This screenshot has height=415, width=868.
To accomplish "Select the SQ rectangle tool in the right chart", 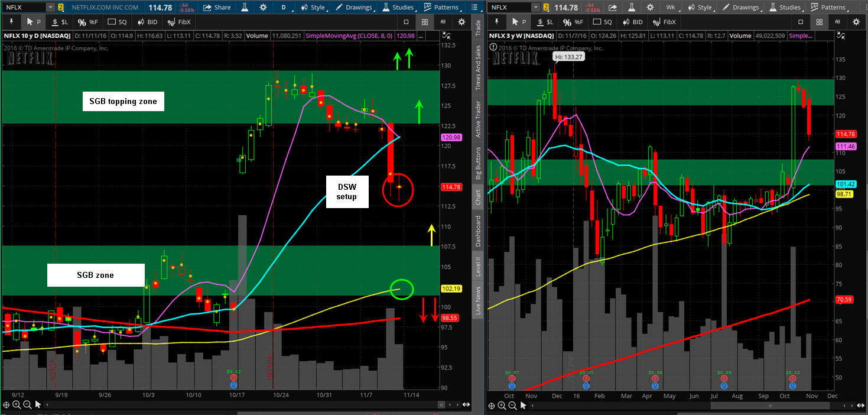I will click(604, 22).
